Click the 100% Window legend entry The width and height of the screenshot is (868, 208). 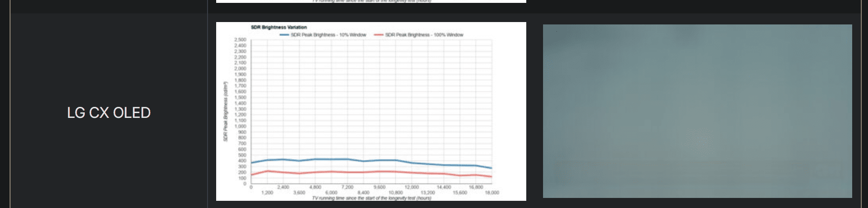click(418, 35)
